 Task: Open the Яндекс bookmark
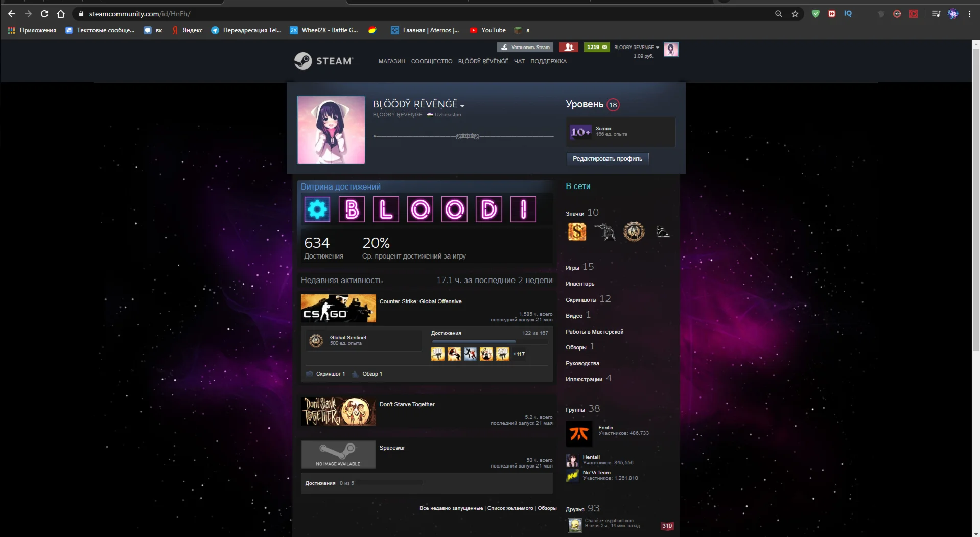pyautogui.click(x=188, y=30)
